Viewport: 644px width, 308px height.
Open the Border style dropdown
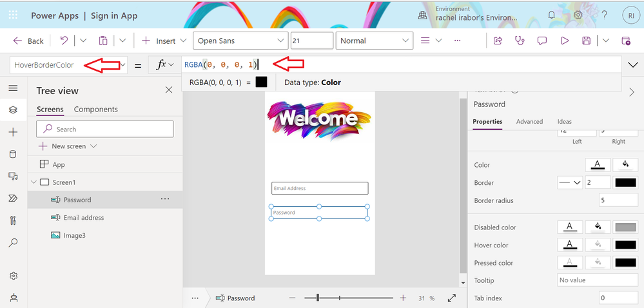570,183
